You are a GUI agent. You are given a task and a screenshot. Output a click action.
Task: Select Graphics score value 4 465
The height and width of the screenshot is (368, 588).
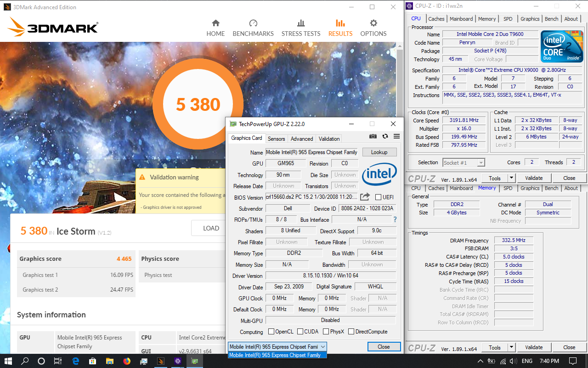124,259
